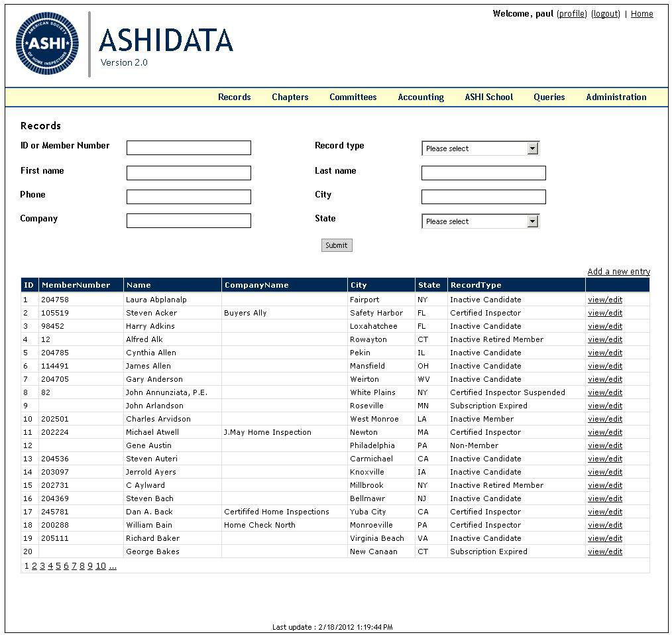Open view/edit for William Bain
The height and width of the screenshot is (635, 672).
pyautogui.click(x=604, y=526)
